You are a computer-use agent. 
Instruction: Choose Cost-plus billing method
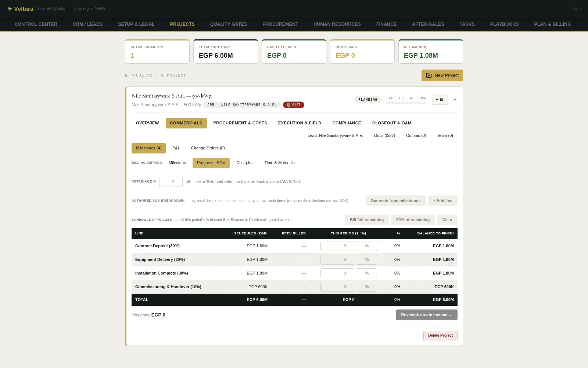click(245, 163)
